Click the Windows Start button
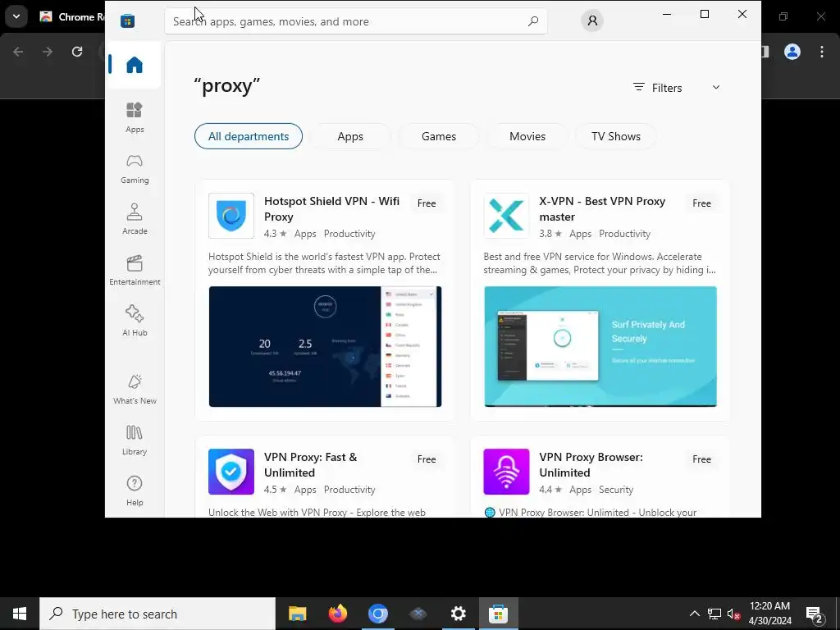The image size is (840, 630). pos(20,614)
